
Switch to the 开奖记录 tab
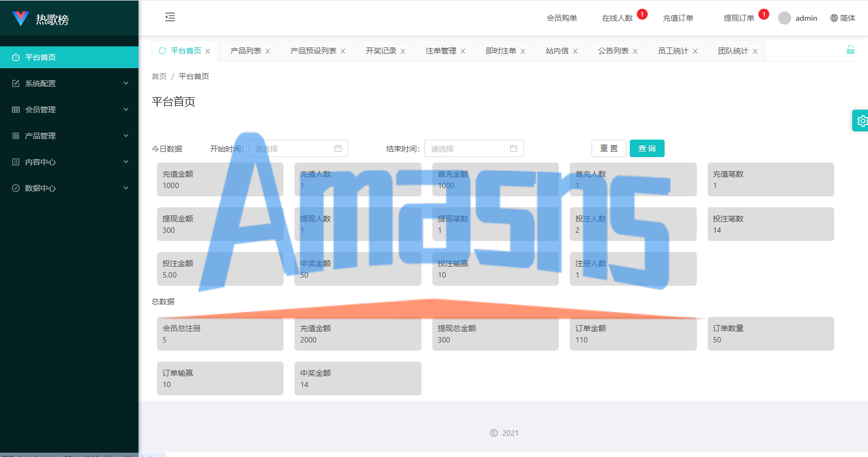point(381,51)
